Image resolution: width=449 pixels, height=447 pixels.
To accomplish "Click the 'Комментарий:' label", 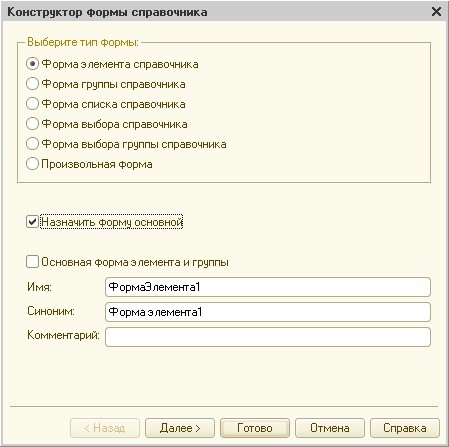I will (63, 335).
